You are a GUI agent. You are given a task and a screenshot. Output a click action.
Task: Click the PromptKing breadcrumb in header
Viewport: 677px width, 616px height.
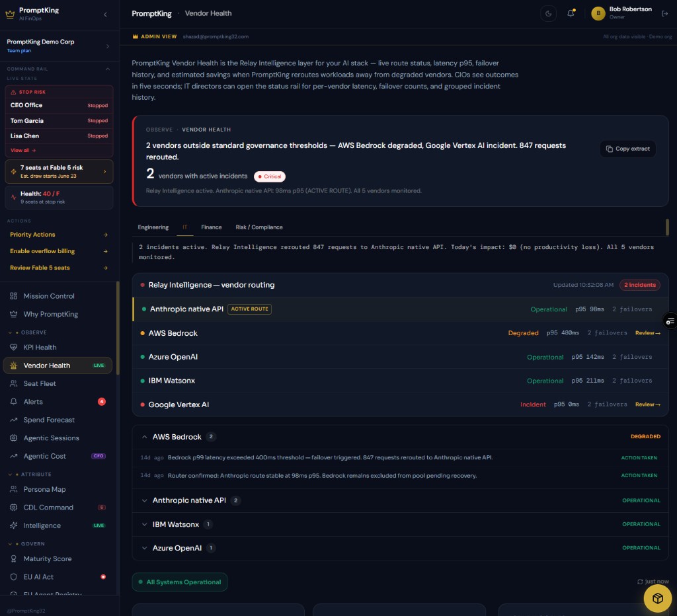[151, 14]
